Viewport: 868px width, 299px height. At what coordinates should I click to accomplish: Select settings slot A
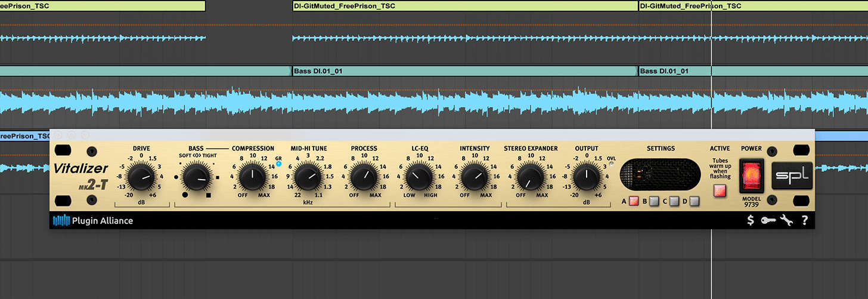point(634,201)
